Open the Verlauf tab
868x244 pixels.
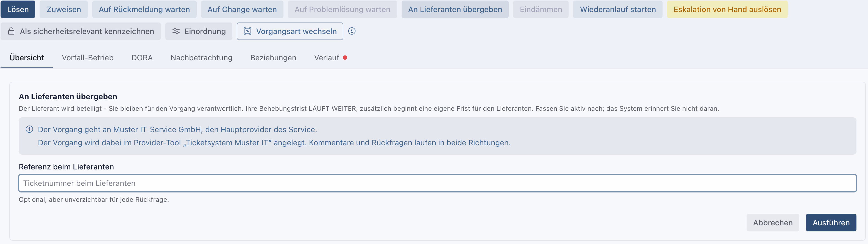pyautogui.click(x=327, y=58)
